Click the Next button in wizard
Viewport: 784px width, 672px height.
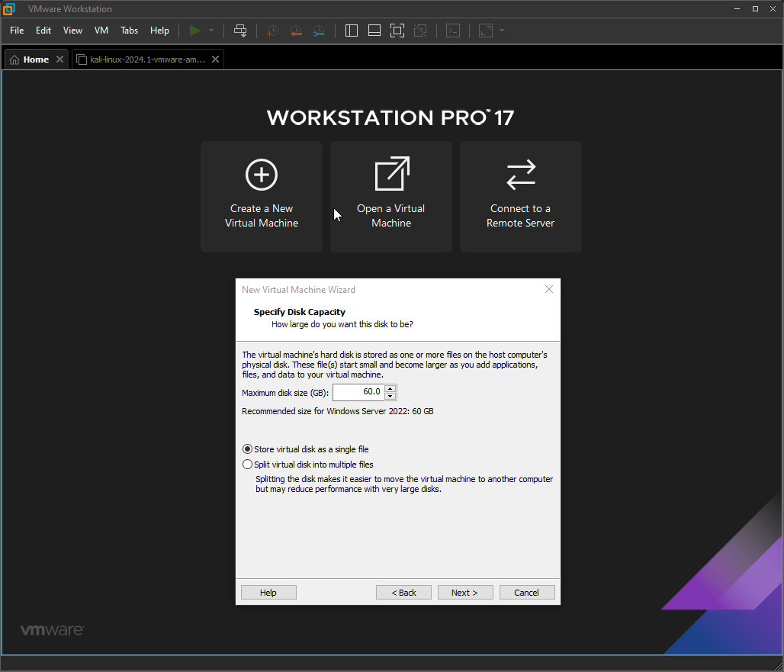(465, 593)
